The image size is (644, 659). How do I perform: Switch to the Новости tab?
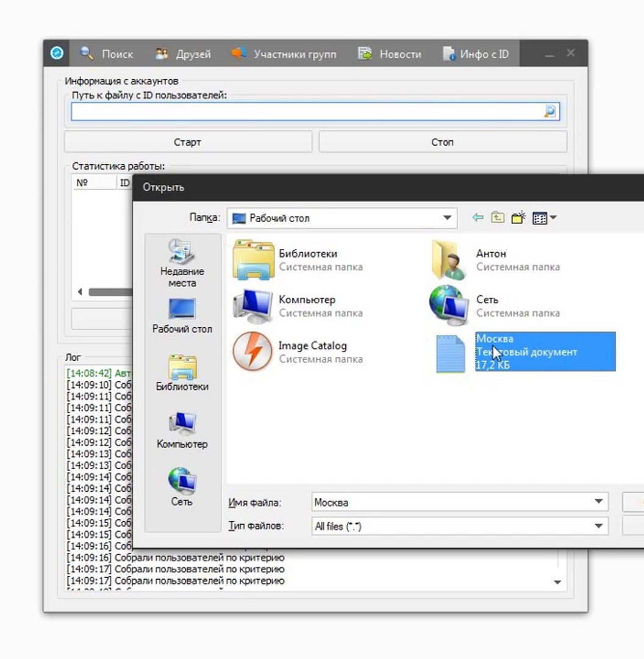389,54
